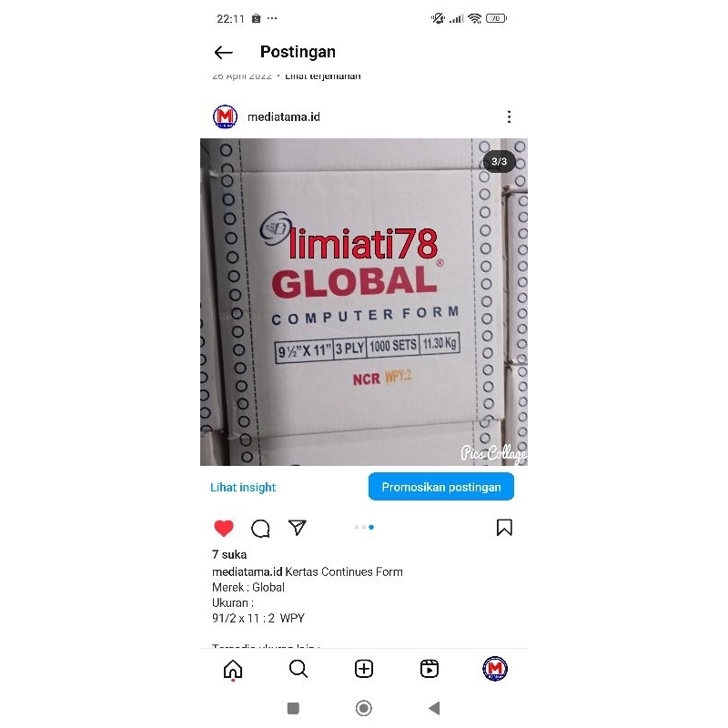Tap the Global Computer Form photo

[x=364, y=302]
